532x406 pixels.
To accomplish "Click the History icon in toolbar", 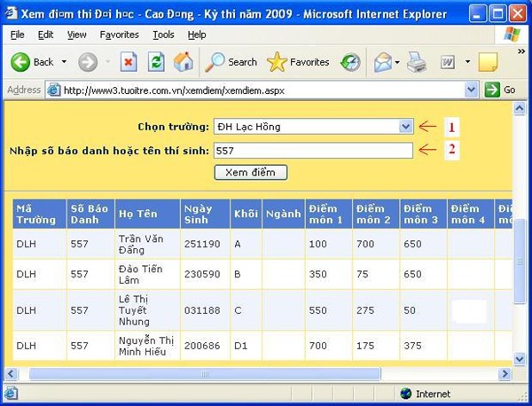I will pyautogui.click(x=351, y=62).
